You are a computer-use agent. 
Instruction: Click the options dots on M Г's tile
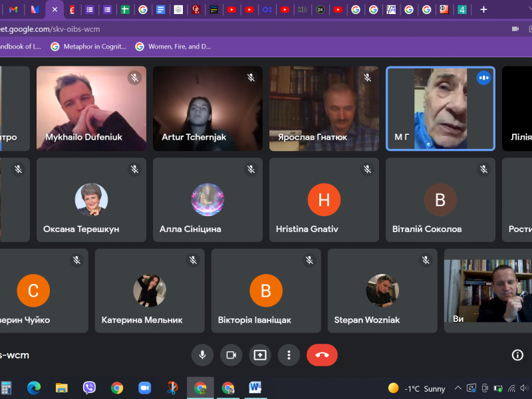[x=483, y=78]
